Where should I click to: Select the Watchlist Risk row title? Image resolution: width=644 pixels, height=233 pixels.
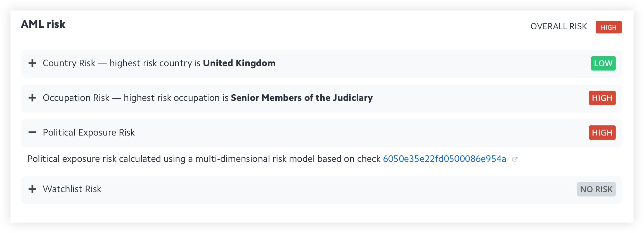pyautogui.click(x=72, y=189)
